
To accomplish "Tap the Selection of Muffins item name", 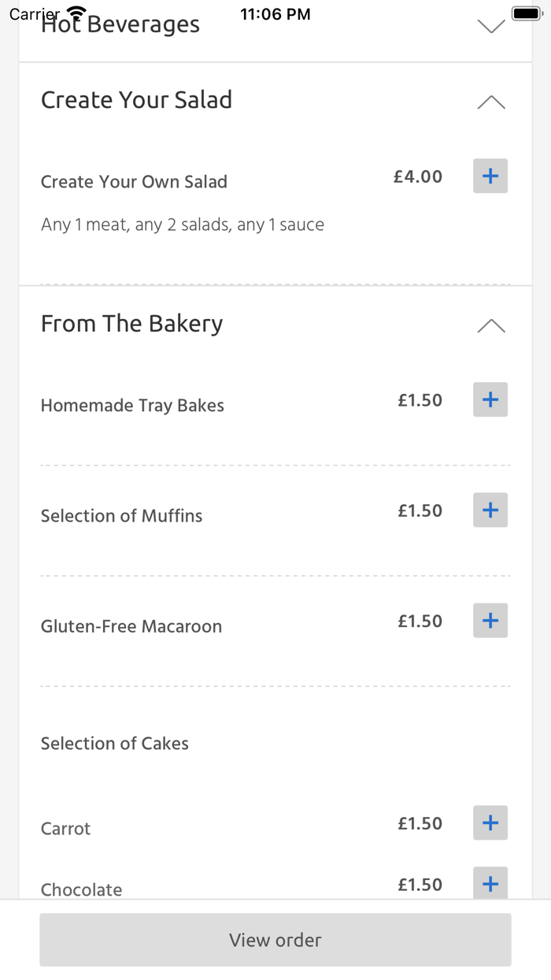I will coord(121,516).
